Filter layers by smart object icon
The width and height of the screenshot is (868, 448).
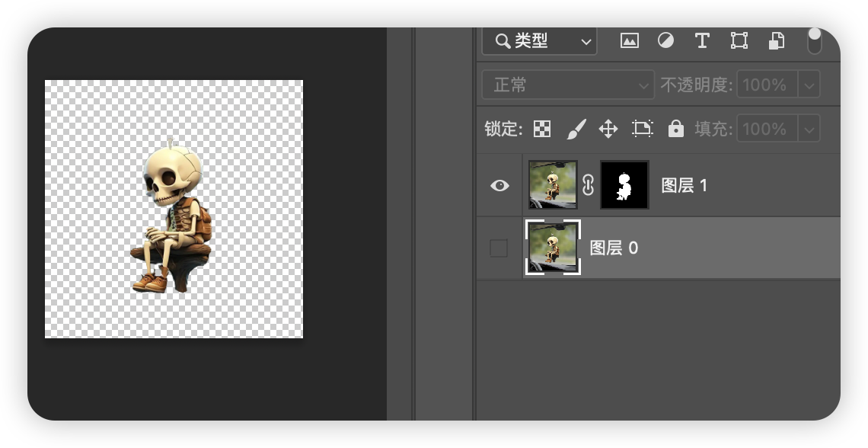(776, 40)
